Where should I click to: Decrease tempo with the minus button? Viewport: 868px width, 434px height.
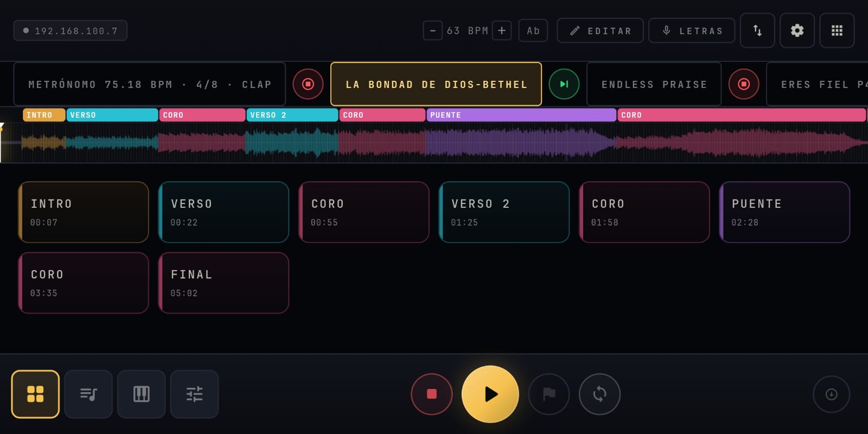click(432, 30)
